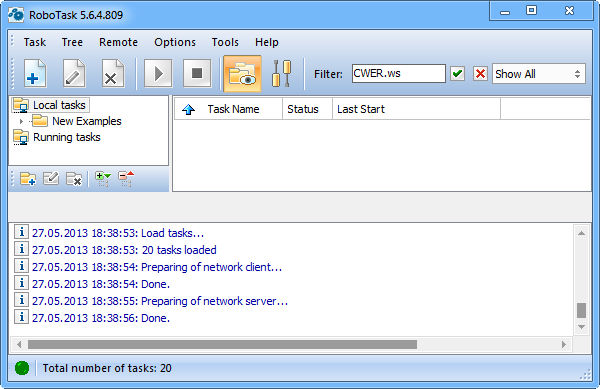The image size is (600, 389).
Task: Click info icon beside 'Preparing of network server…' entry
Action: click(21, 299)
